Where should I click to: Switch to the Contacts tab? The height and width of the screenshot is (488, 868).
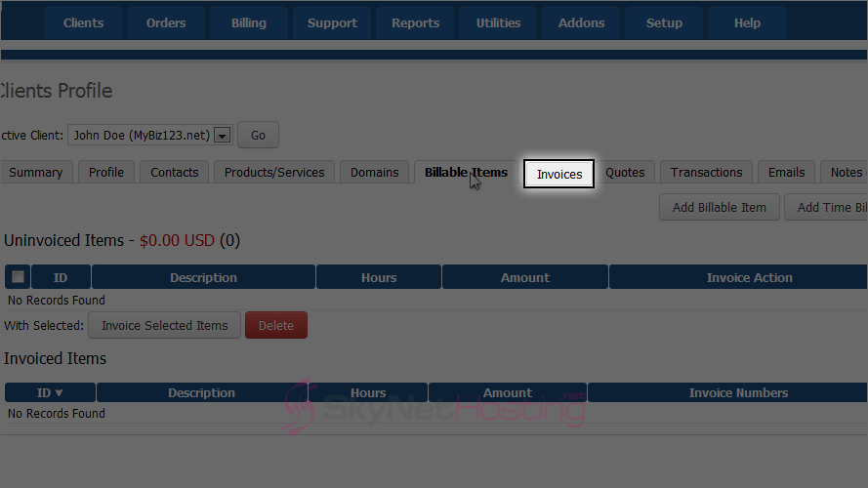[175, 173]
